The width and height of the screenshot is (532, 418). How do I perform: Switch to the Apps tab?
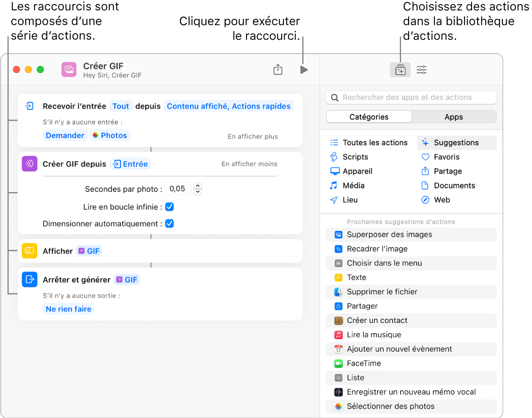(x=454, y=117)
